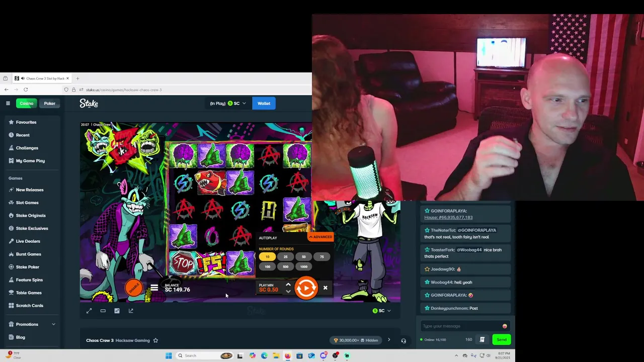This screenshot has width=644, height=362.
Task: Open Burst Games in the sidebar
Action: click(x=28, y=254)
